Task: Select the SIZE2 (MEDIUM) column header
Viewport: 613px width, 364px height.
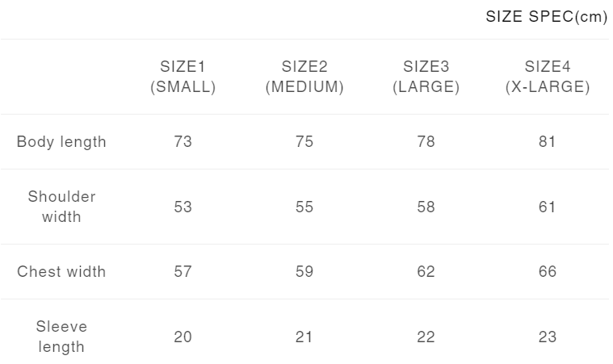Action: click(x=304, y=77)
